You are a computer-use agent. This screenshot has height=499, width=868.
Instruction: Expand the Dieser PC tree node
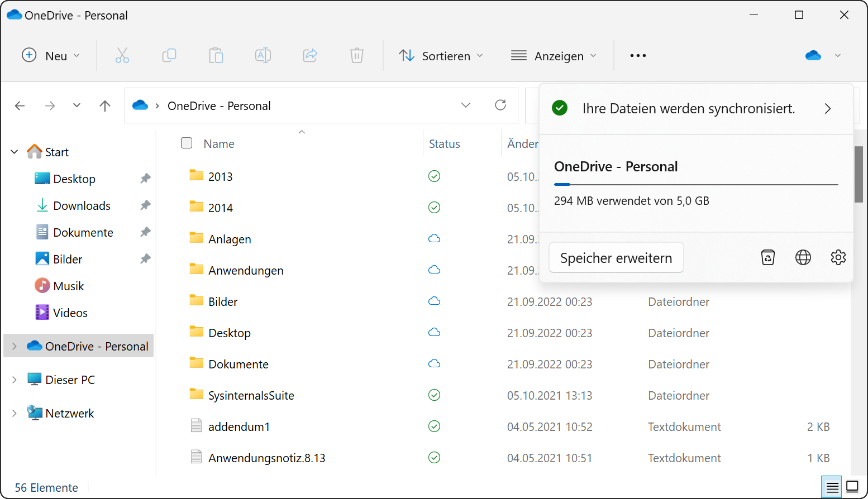click(15, 380)
